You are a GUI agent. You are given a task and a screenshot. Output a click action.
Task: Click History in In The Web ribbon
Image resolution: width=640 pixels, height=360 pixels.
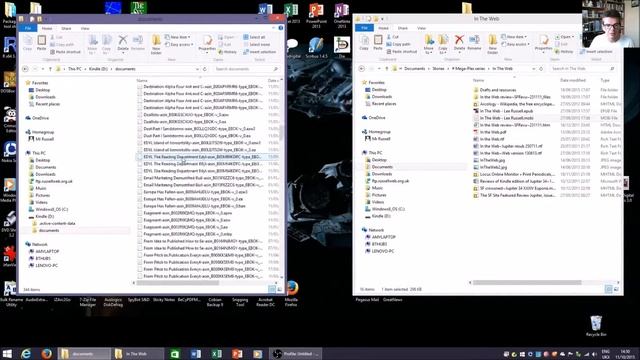pos(564,51)
